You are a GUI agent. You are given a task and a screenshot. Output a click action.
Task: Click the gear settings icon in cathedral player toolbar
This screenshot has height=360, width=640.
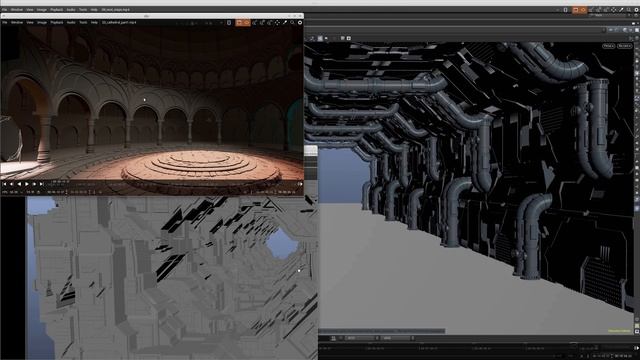(x=300, y=22)
